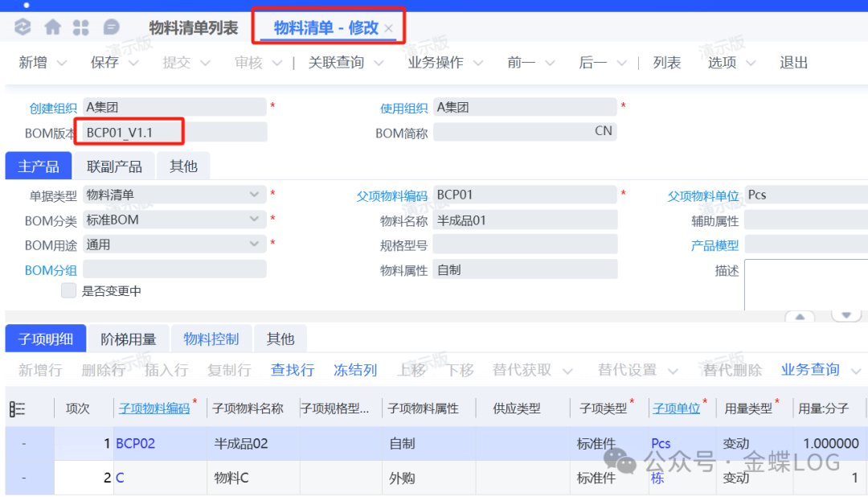Open the BOM分类 dropdown

point(255,220)
